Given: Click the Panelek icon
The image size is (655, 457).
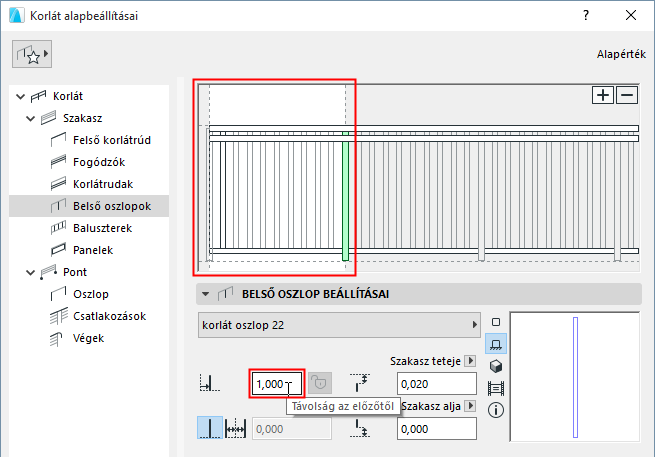Looking at the screenshot, I should point(58,250).
